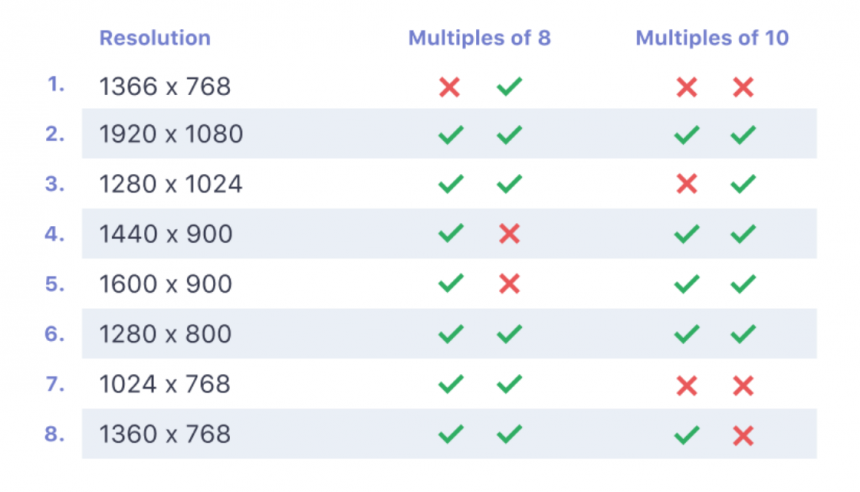Click the red cross in row 4 under Multiples of 8
Image resolution: width=860 pixels, height=492 pixels.
[x=509, y=234]
